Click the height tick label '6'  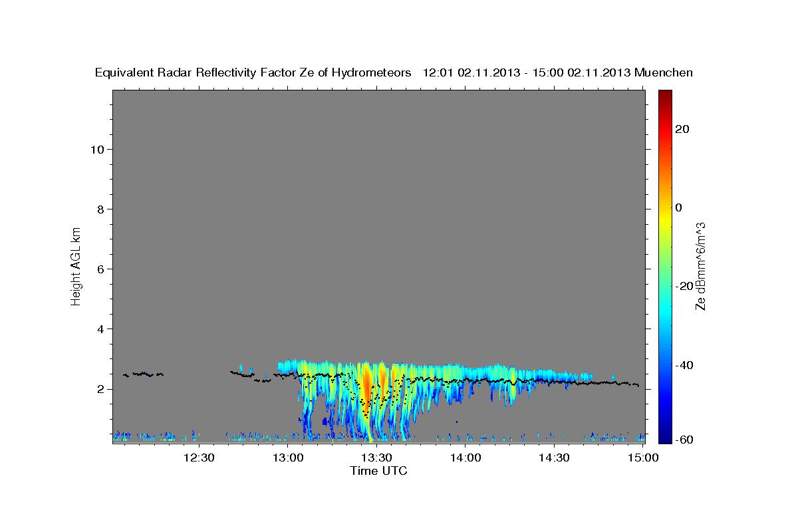point(100,269)
